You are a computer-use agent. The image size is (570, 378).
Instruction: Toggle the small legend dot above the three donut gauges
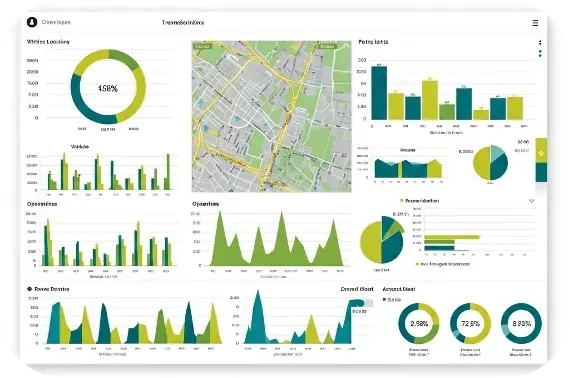(x=384, y=300)
